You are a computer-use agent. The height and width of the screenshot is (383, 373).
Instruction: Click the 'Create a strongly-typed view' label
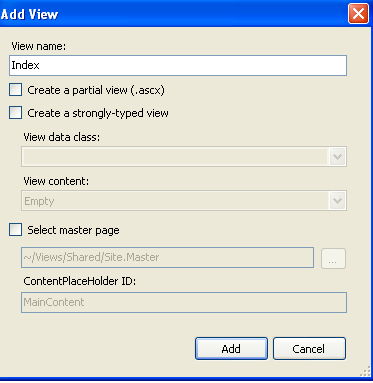98,113
